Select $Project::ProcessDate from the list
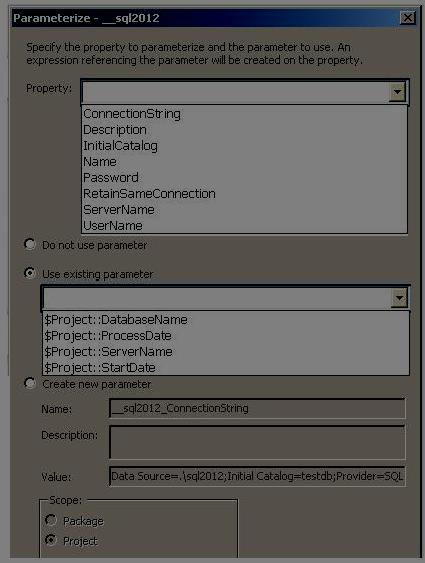This screenshot has height=563, width=425. (x=226, y=336)
